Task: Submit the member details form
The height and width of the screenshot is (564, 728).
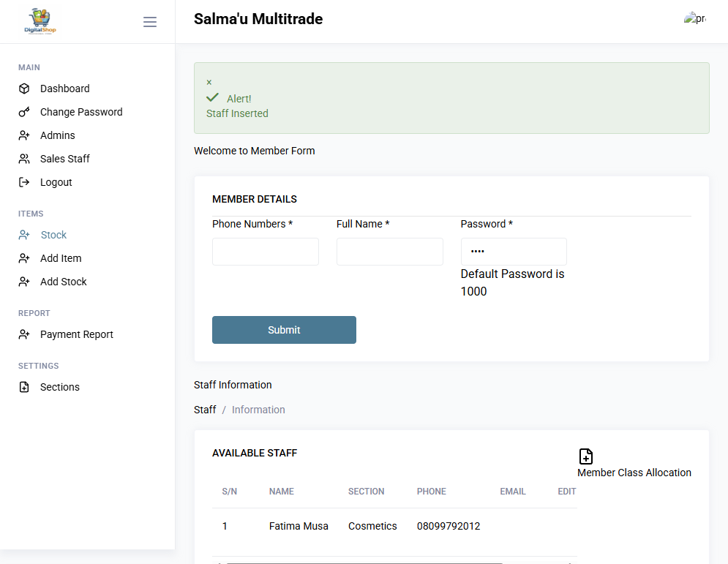Action: click(284, 330)
